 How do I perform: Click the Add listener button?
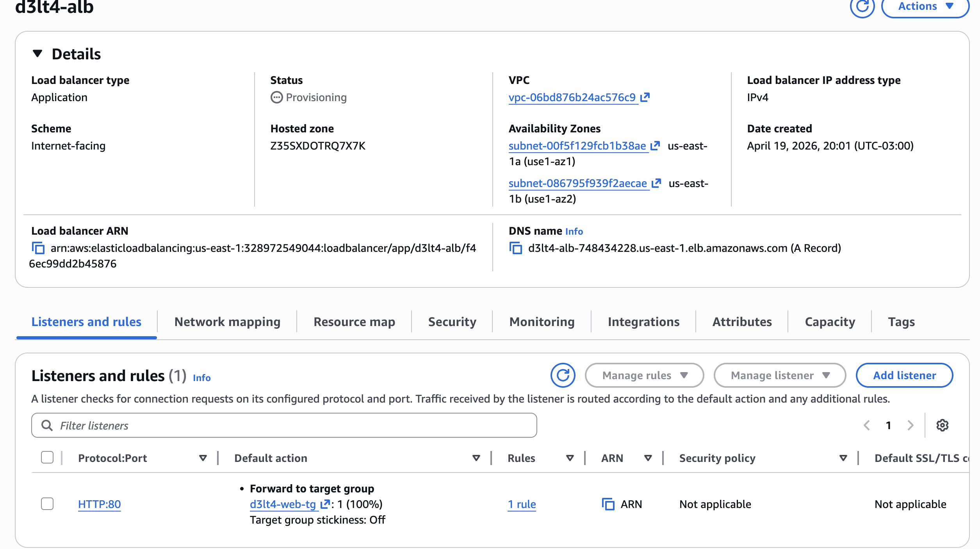pyautogui.click(x=904, y=375)
